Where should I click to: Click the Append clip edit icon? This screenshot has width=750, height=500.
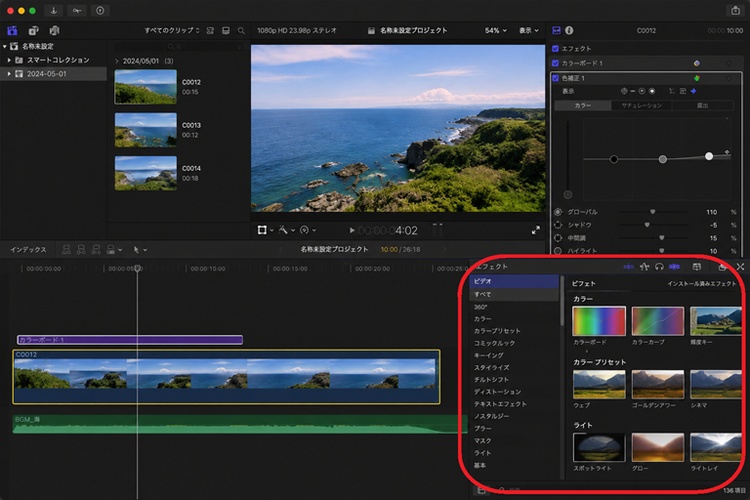pos(96,249)
